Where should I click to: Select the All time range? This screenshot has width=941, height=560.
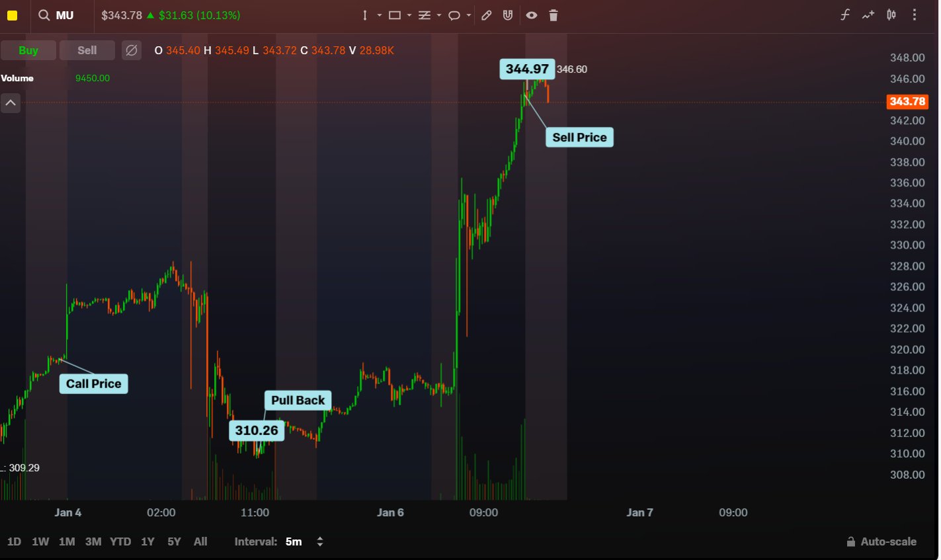pos(200,541)
